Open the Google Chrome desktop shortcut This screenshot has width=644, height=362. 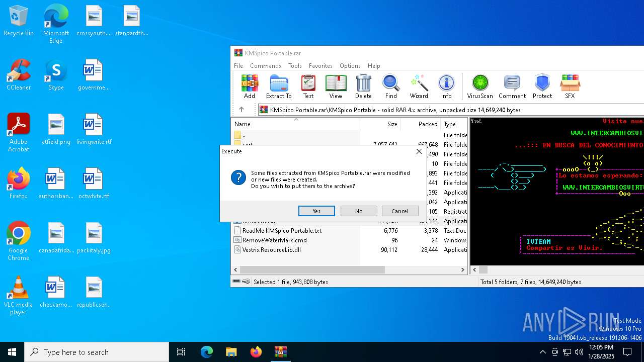19,241
